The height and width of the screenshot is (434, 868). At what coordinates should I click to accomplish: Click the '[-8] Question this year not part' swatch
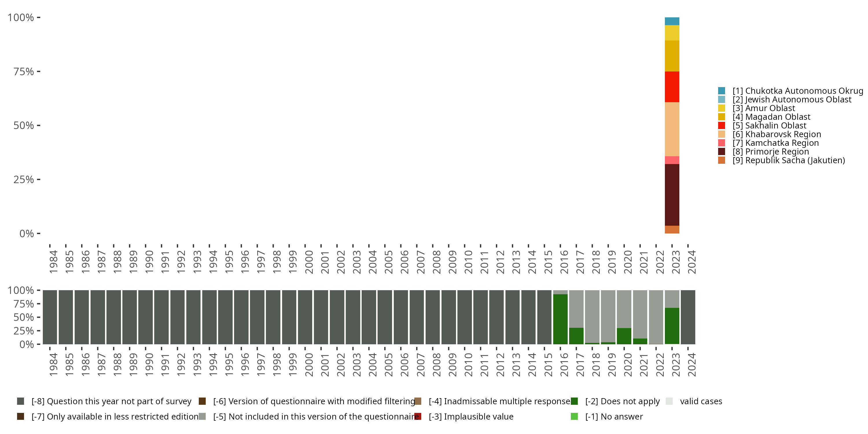[x=21, y=401]
